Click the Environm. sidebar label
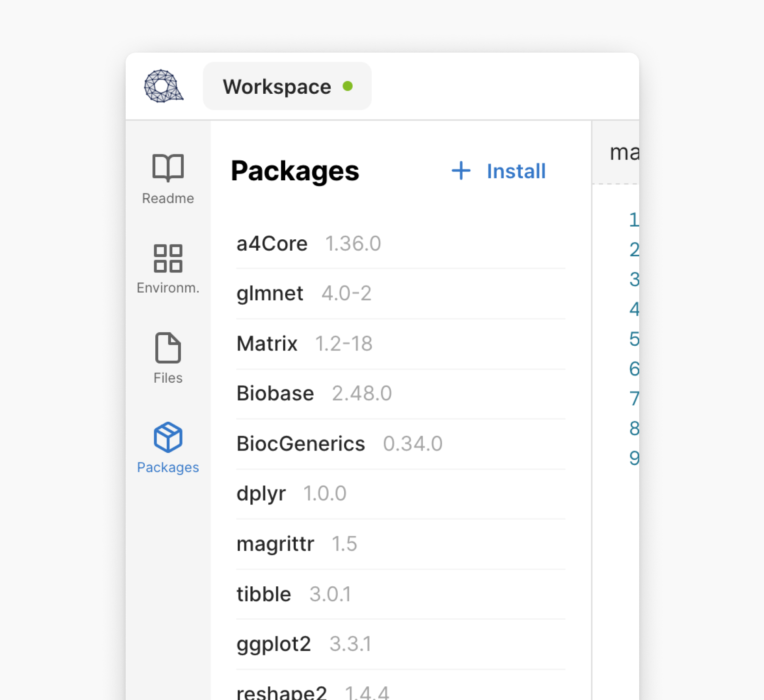Screen dimensions: 764x700 point(168,288)
